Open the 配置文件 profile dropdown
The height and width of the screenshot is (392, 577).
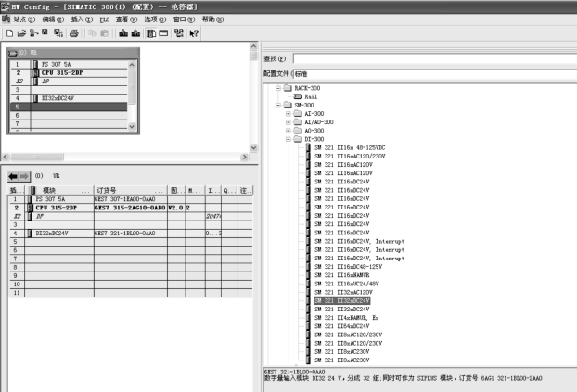[434, 74]
